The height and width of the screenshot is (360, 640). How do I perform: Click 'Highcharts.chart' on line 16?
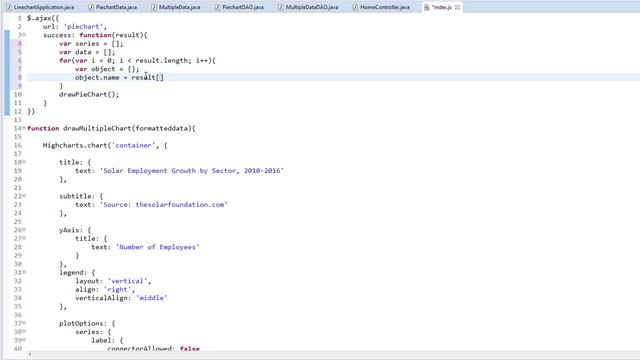pyautogui.click(x=75, y=145)
